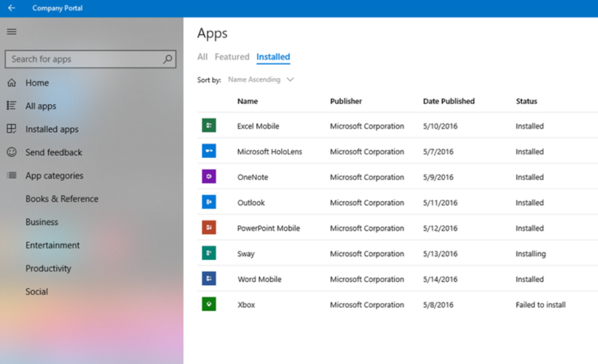Viewport: 598px width, 364px height.
Task: Expand sort options with chevron arrow
Action: click(290, 79)
